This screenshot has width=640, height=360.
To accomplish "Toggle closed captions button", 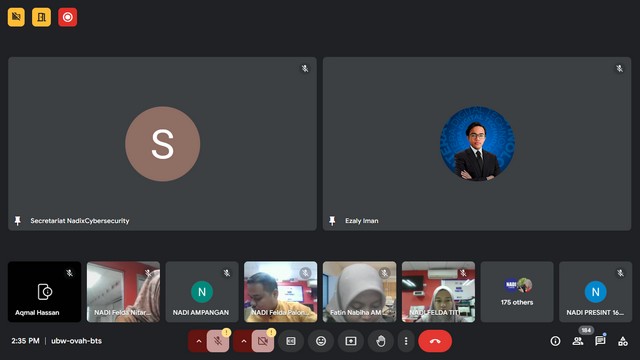I will point(291,341).
